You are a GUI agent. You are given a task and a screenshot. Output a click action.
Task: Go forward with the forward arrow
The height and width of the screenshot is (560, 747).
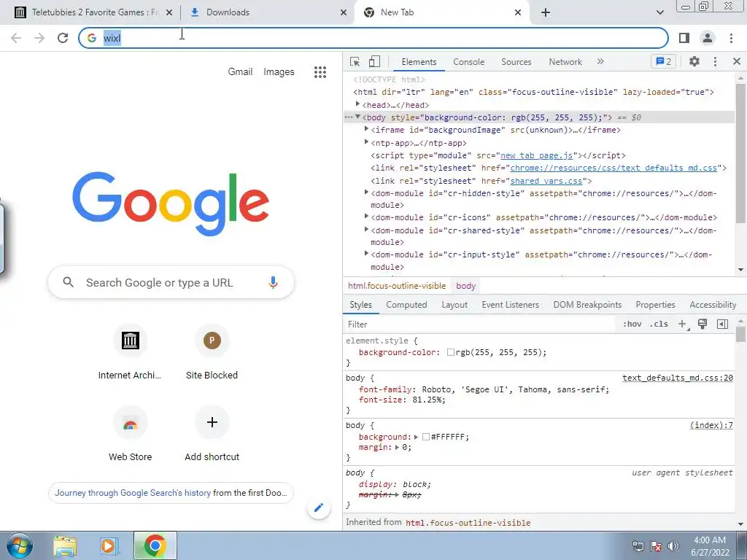(x=39, y=38)
